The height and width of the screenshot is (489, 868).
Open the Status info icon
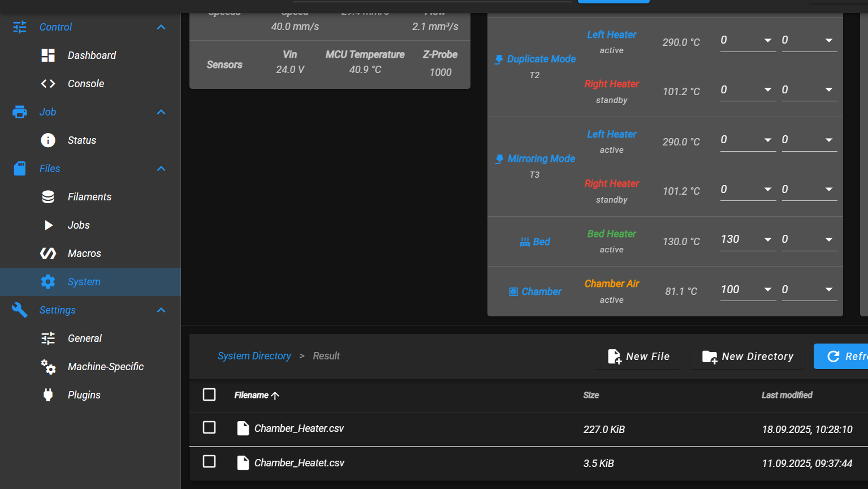(x=48, y=140)
